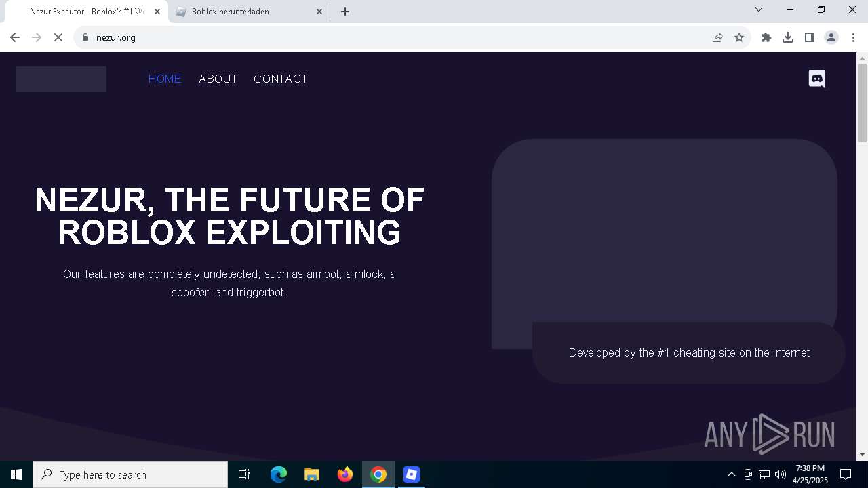868x488 pixels.
Task: Open the Extensions puzzle icon
Action: coord(766,37)
